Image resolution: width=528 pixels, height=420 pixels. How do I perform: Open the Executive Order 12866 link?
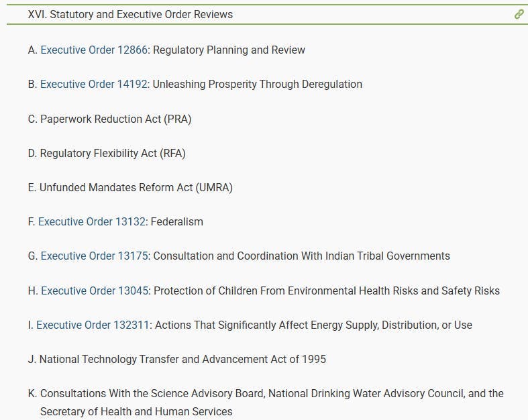[x=94, y=50]
